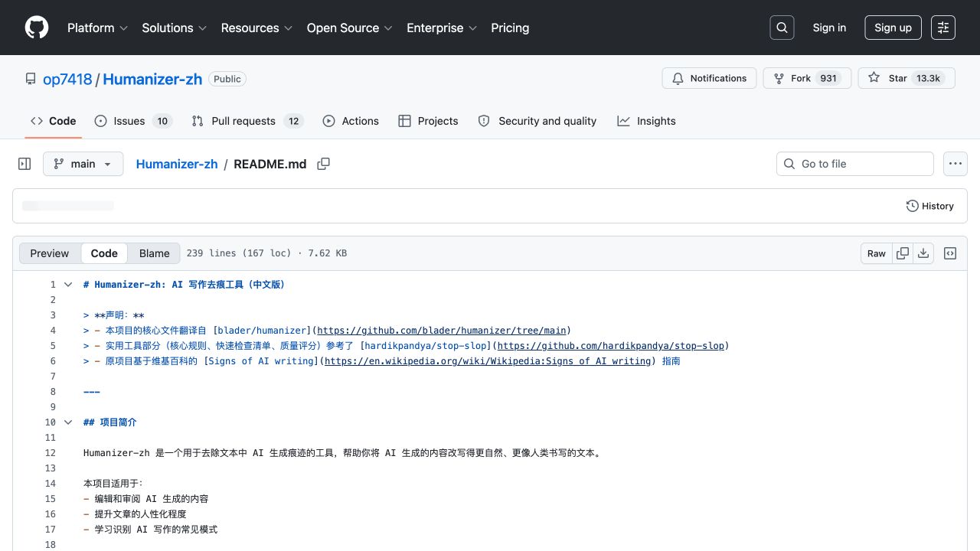Switch to Blame view
The height and width of the screenshot is (551, 980).
(154, 253)
